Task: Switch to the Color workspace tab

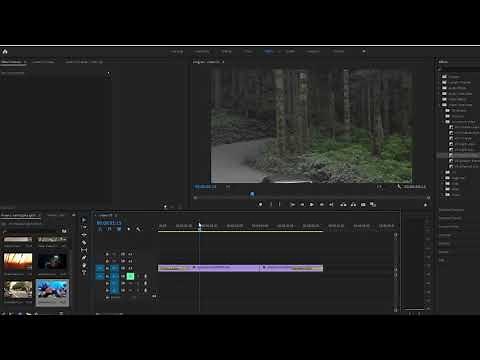Action: [x=248, y=51]
